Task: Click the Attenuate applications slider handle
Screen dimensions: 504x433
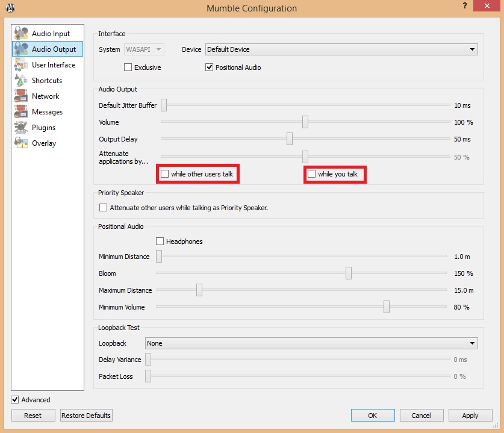Action: pos(305,157)
